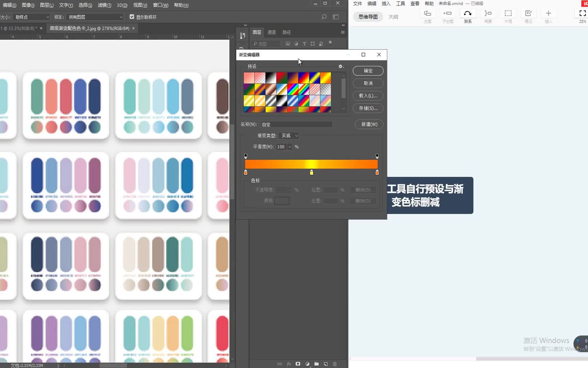588x368 pixels.
Task: Filter layers by type layer icon
Action: click(304, 44)
